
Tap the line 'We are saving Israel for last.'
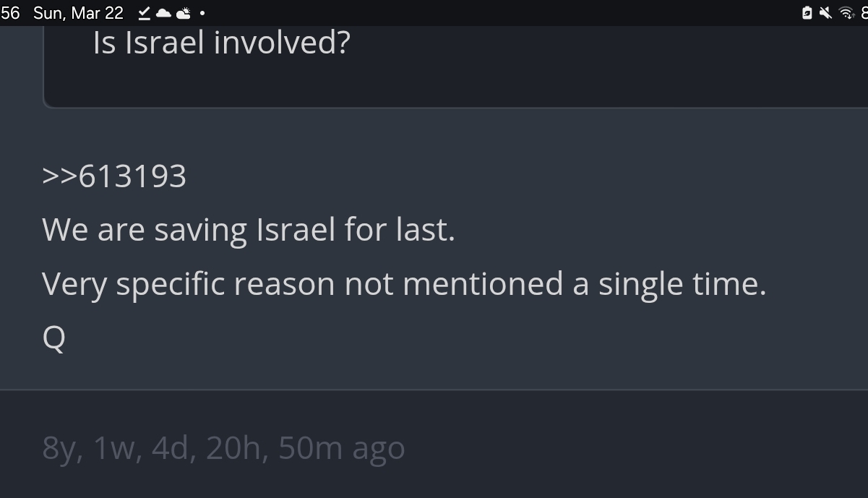coord(249,230)
